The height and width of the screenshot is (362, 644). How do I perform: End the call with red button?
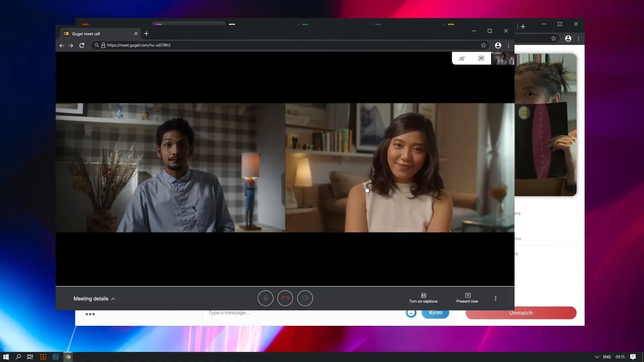click(x=285, y=297)
